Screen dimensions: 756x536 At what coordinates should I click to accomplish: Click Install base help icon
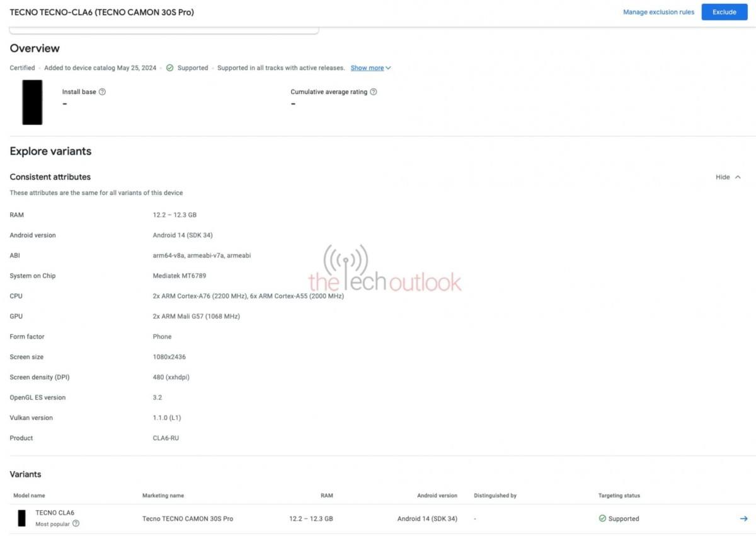102,91
